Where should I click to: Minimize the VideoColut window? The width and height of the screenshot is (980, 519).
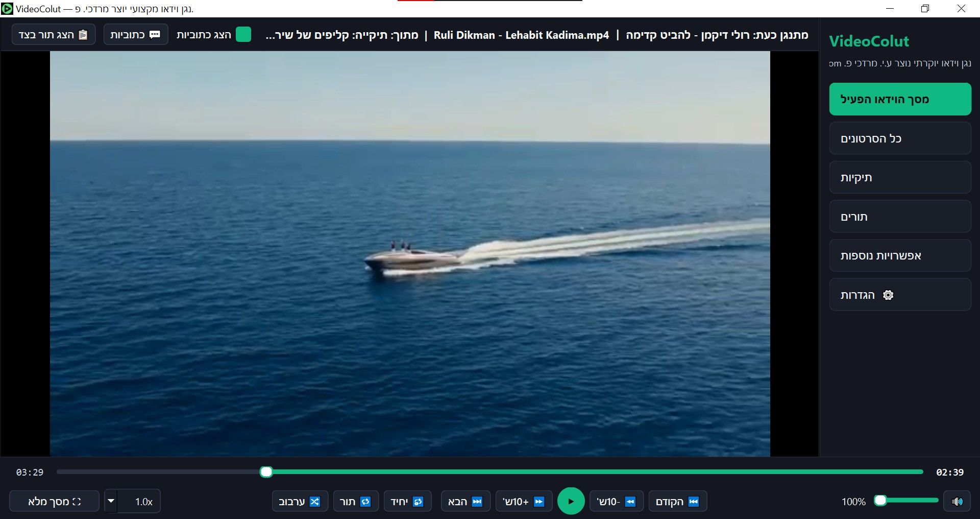pyautogui.click(x=890, y=9)
